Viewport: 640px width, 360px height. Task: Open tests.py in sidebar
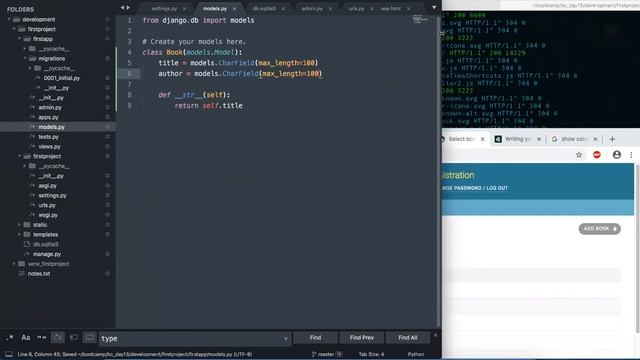[49, 137]
